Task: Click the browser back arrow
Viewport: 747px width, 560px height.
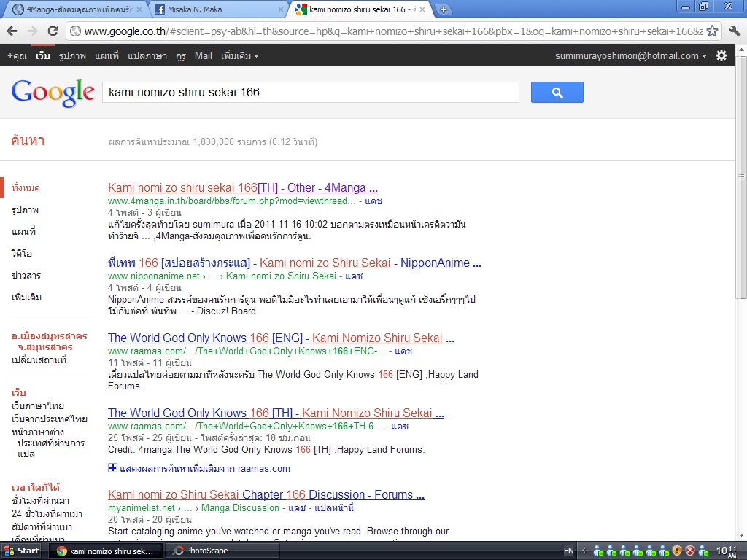Action: [x=12, y=31]
